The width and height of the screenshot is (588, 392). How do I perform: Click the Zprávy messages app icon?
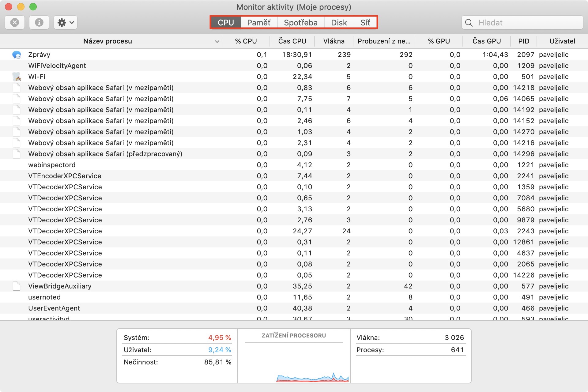pyautogui.click(x=17, y=55)
